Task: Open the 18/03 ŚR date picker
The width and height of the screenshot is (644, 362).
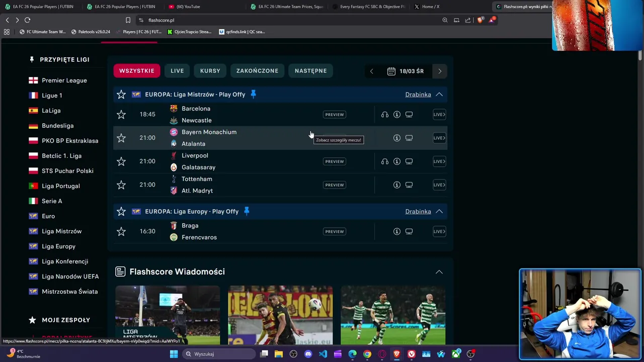Action: tap(406, 71)
